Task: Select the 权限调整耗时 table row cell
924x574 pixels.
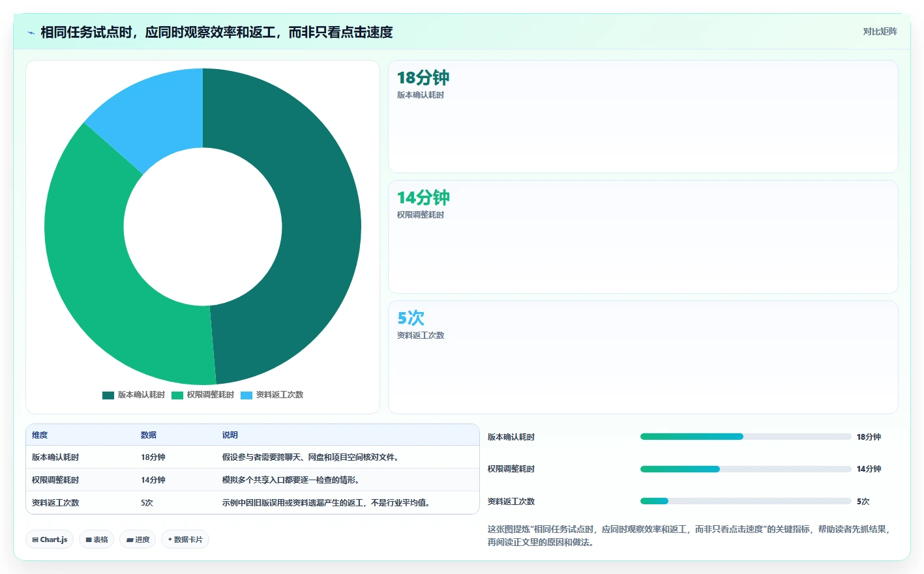Action: 55,480
